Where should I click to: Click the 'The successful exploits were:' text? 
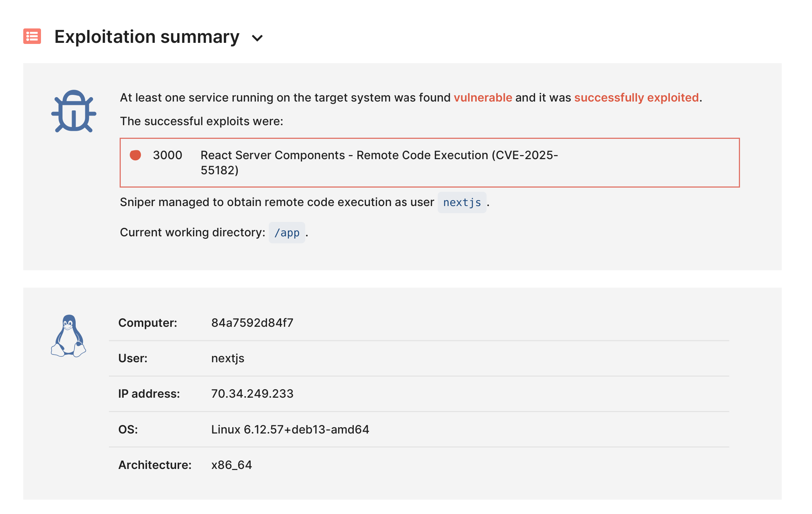tap(202, 121)
